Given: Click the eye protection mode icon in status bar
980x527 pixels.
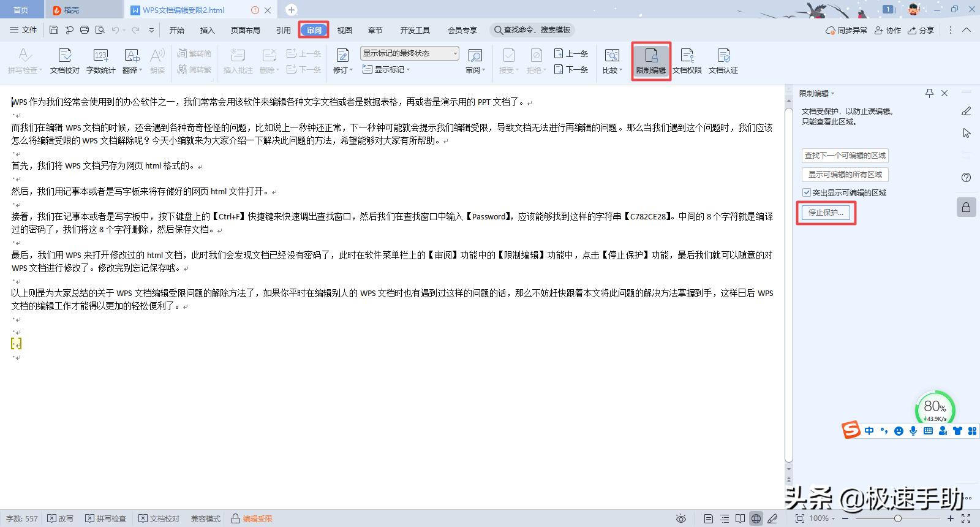Looking at the screenshot, I should (x=680, y=518).
